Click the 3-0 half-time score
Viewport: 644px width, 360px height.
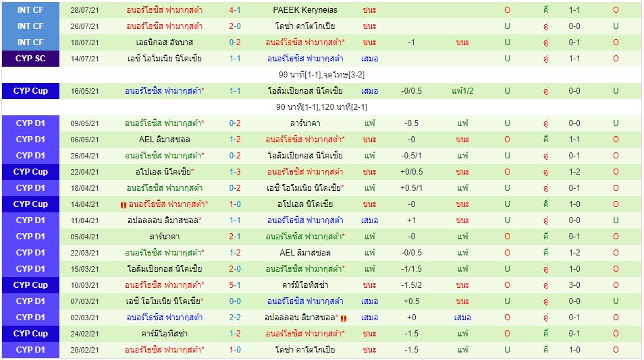coord(574,285)
